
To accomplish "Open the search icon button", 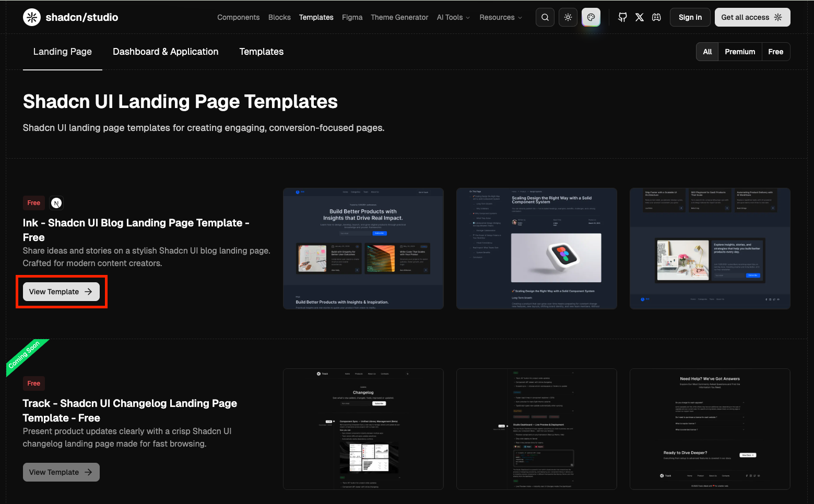I will pyautogui.click(x=545, y=17).
